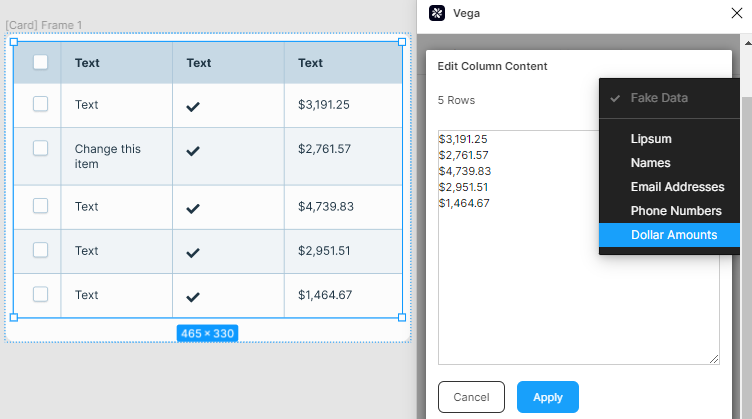Select the checkbox in the $1,464.67 row
The image size is (752, 419).
(x=40, y=294)
